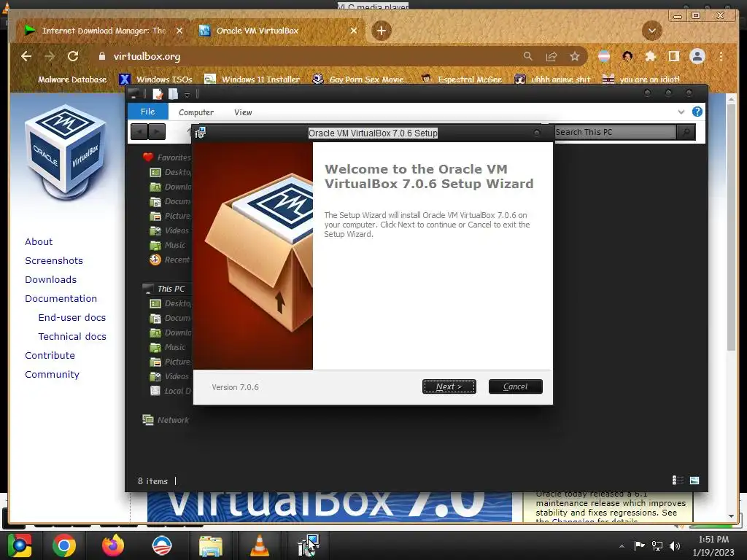This screenshot has width=747, height=560.
Task: Switch Explorer to details view icon
Action: pyautogui.click(x=678, y=480)
